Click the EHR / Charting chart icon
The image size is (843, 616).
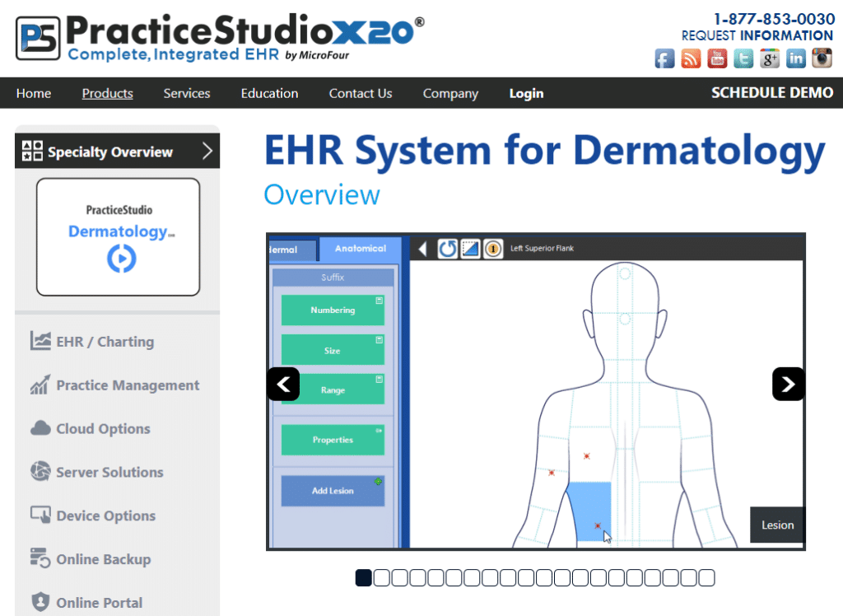tap(40, 341)
